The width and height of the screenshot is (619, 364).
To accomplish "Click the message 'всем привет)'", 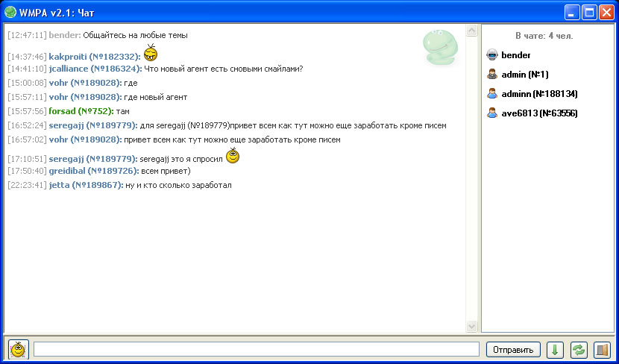I will (166, 171).
